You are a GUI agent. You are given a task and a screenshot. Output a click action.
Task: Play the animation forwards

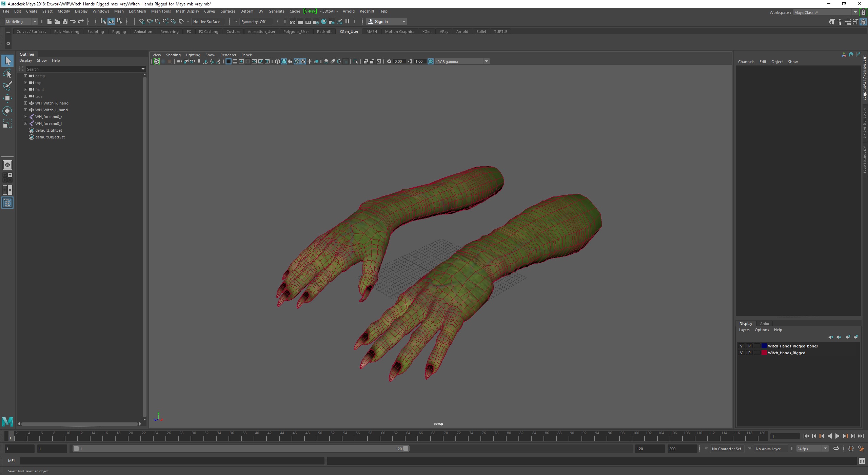coord(837,436)
